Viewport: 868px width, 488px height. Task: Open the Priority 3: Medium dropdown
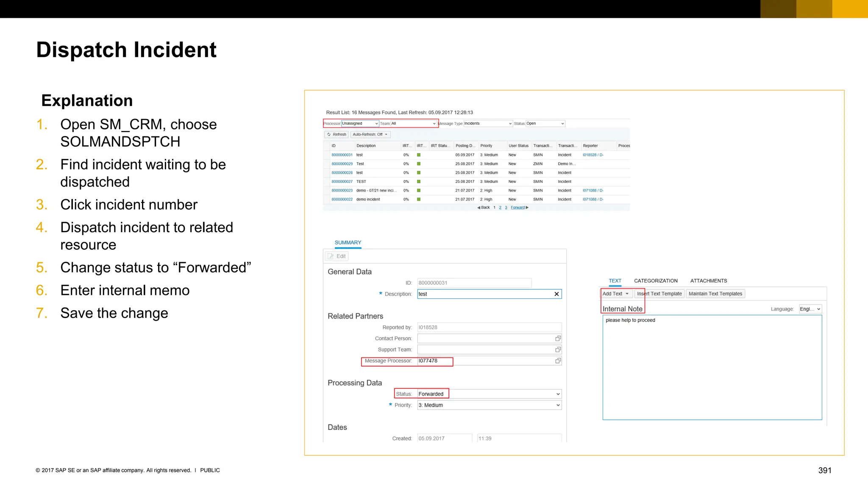point(490,405)
